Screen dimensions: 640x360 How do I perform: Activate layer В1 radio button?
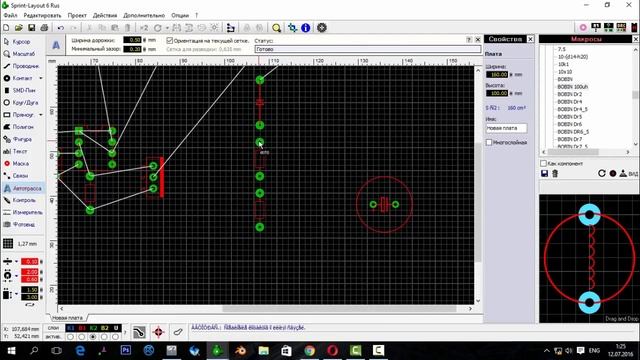click(82, 337)
